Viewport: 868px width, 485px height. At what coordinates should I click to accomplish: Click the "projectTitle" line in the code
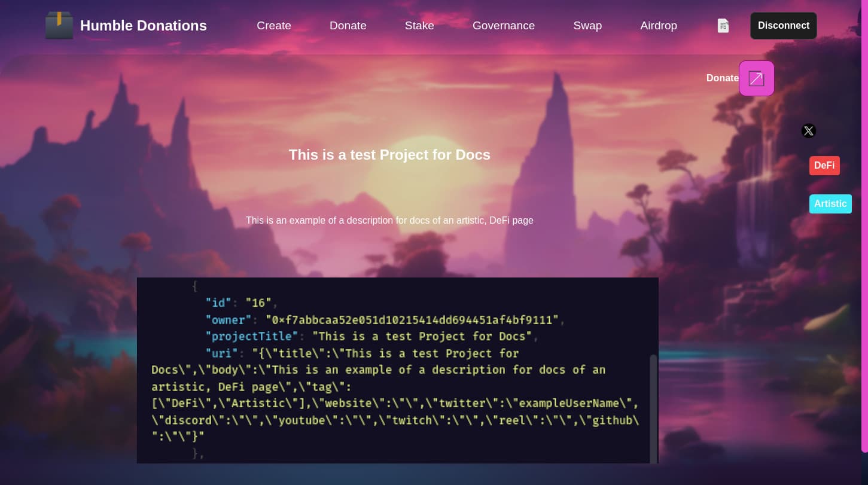(372, 337)
